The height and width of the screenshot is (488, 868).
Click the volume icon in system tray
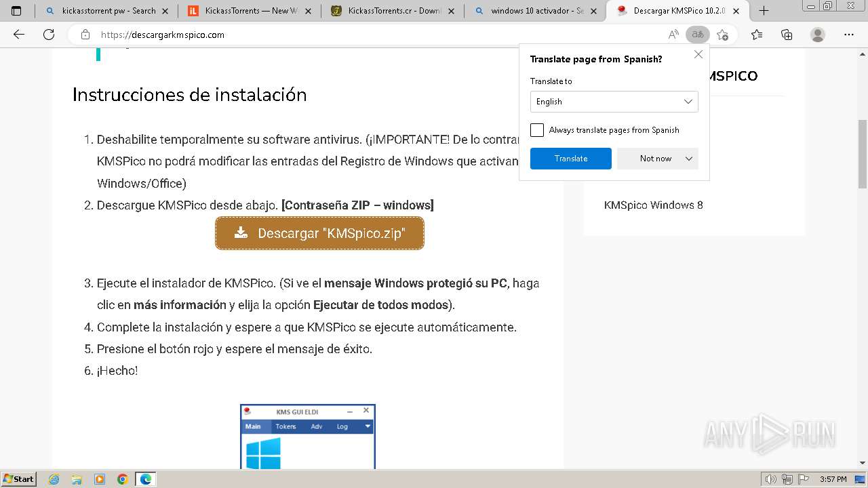pyautogui.click(x=772, y=479)
